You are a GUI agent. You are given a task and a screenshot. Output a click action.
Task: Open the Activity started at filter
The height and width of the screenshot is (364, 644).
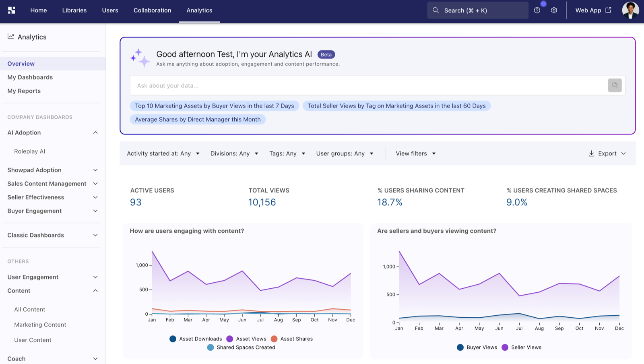point(163,153)
